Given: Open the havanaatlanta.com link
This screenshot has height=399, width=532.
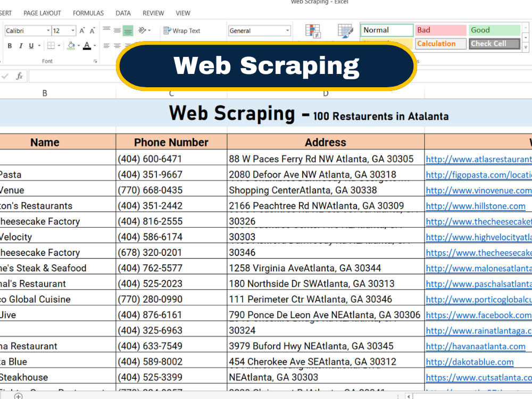Looking at the screenshot, I should (x=476, y=346).
